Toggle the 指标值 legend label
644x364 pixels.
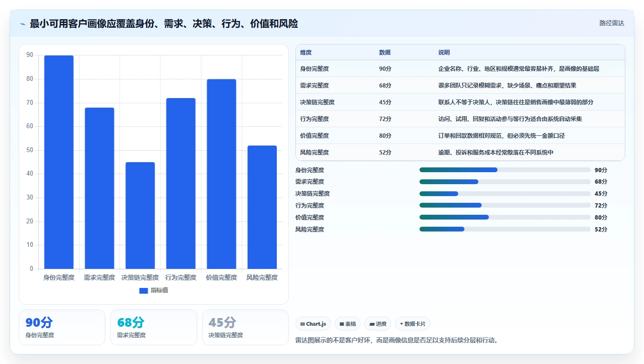(x=159, y=290)
